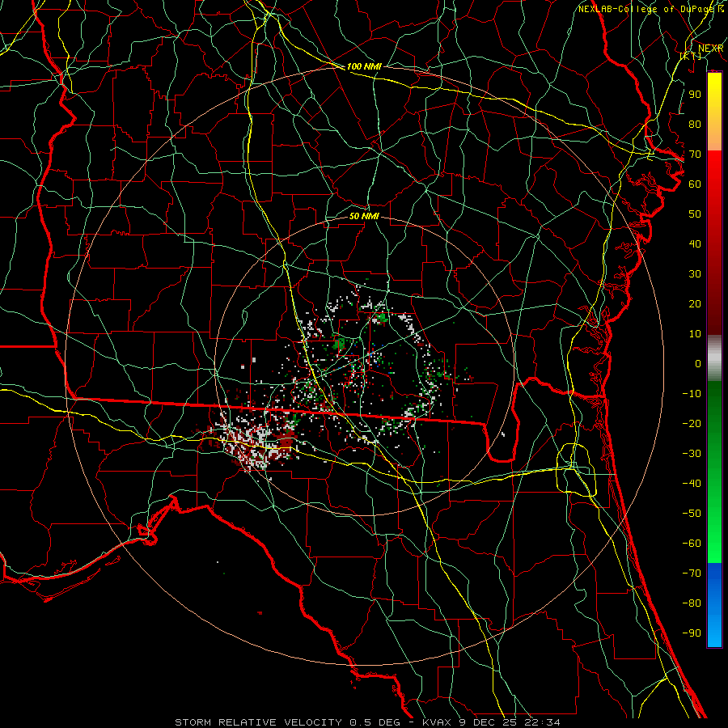Screen dimensions: 728x728
Task: Click the blue segment of the color bar
Action: click(714, 604)
